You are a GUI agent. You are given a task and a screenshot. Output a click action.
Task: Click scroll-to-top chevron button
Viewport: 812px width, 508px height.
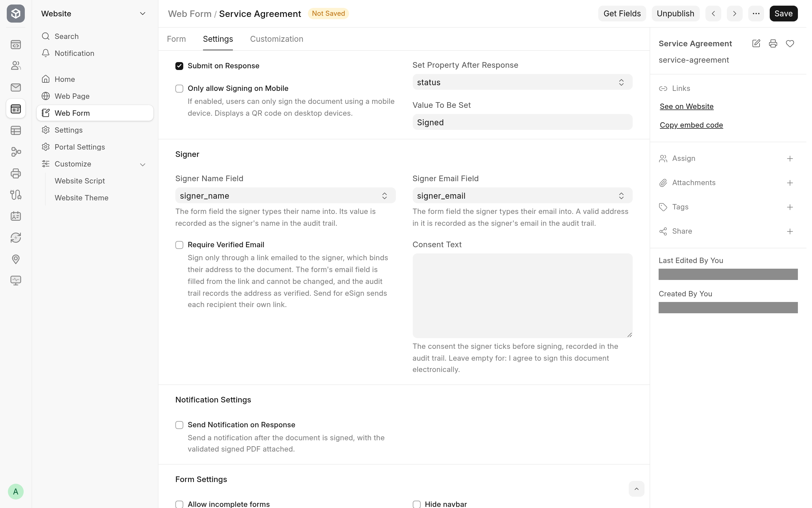(636, 489)
